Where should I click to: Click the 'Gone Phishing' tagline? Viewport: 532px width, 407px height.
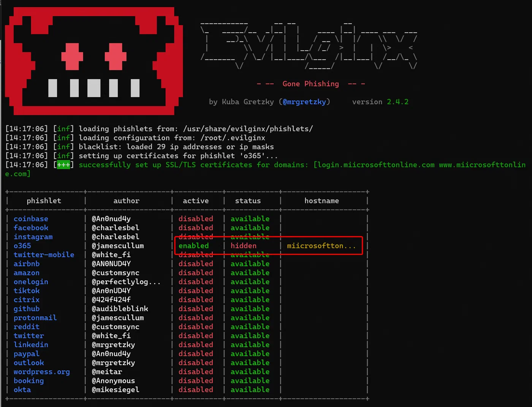310,84
